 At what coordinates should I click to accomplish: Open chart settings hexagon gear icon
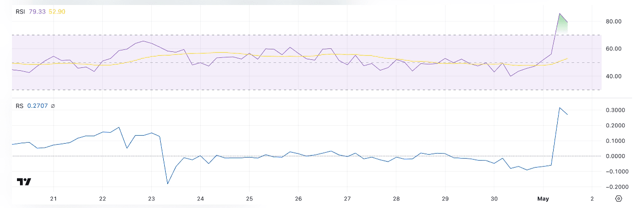point(619,199)
